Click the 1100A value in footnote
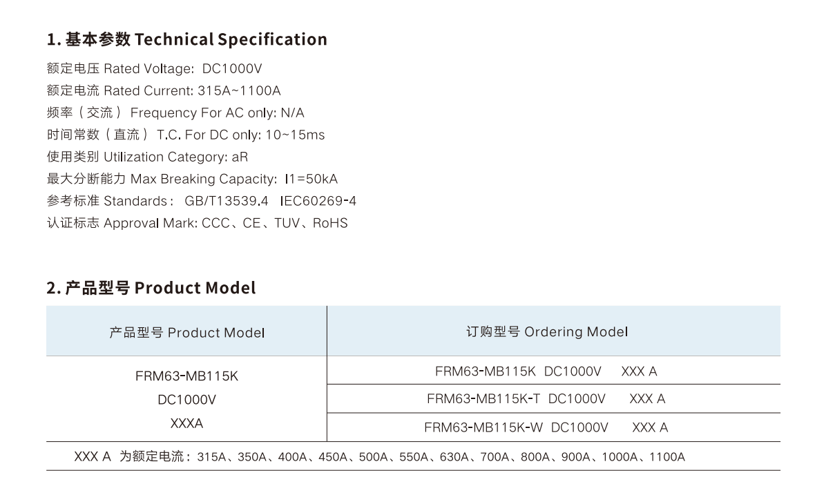 click(667, 457)
